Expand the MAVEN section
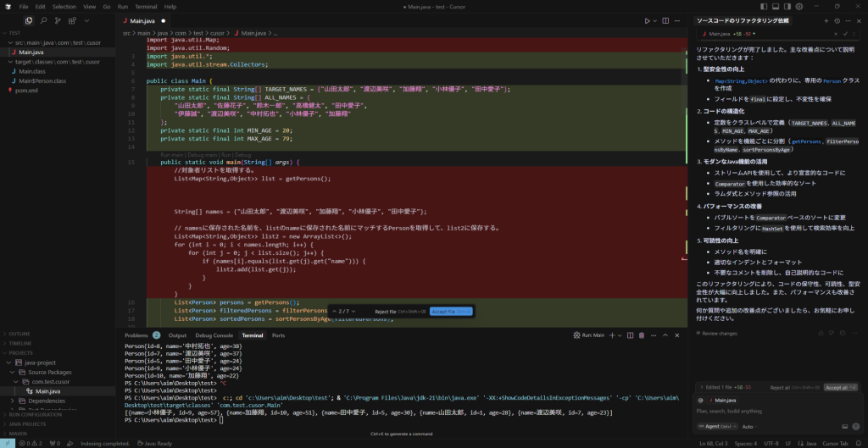The height and width of the screenshot is (448, 868). pyautogui.click(x=58, y=433)
